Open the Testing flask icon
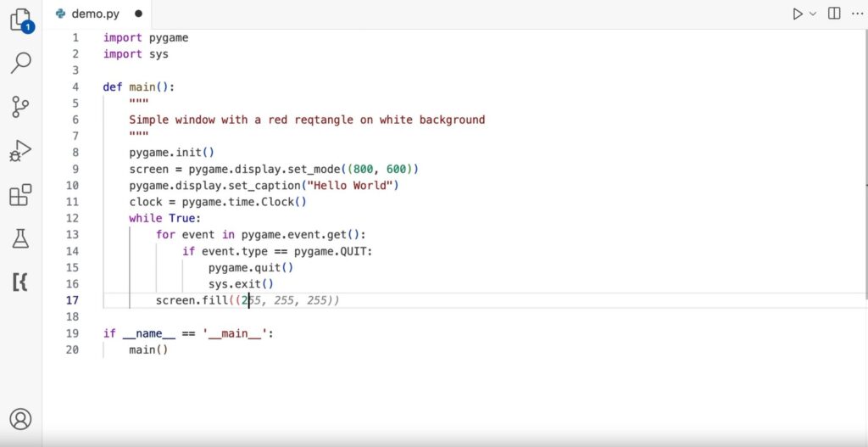This screenshot has height=447, width=868. pos(20,238)
